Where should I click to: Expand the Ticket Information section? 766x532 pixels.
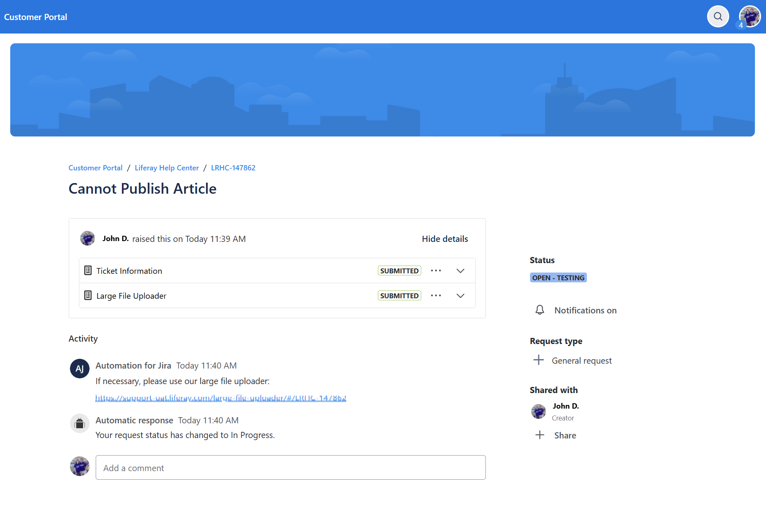tap(460, 271)
